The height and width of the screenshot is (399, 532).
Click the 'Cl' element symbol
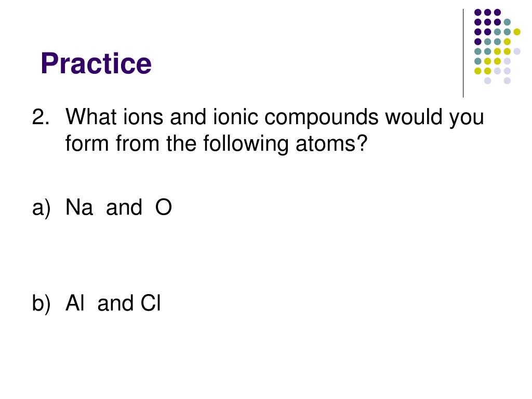tap(151, 303)
